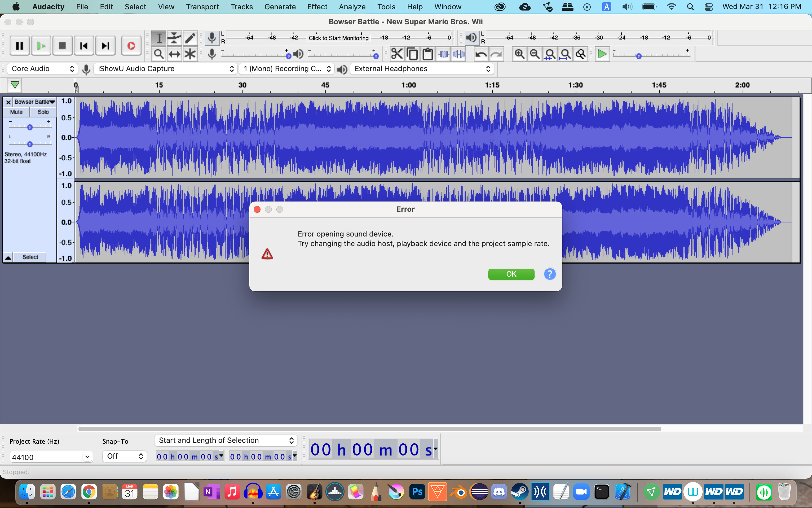Click the Copy icon
The image size is (812, 508).
click(412, 54)
